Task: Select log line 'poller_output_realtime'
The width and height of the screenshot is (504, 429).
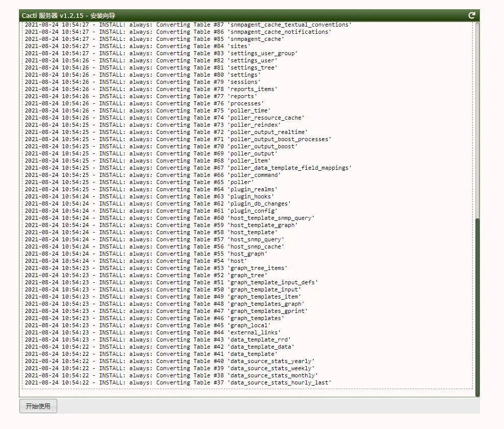Action: pyautogui.click(x=166, y=132)
